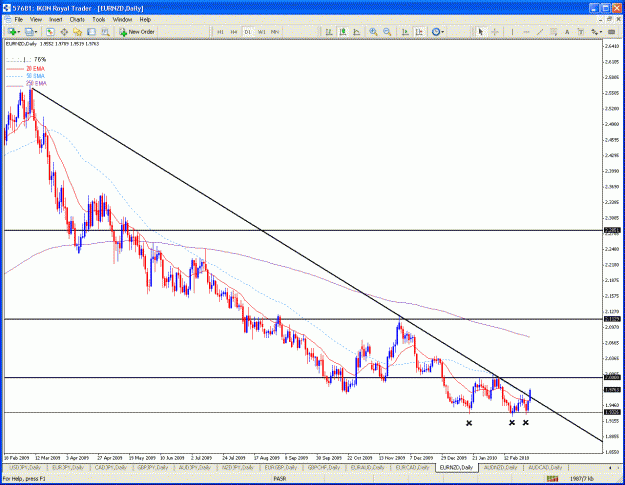Click the Zoom In magnifier icon
Image resolution: width=625 pixels, height=485 pixels.
tap(373, 32)
